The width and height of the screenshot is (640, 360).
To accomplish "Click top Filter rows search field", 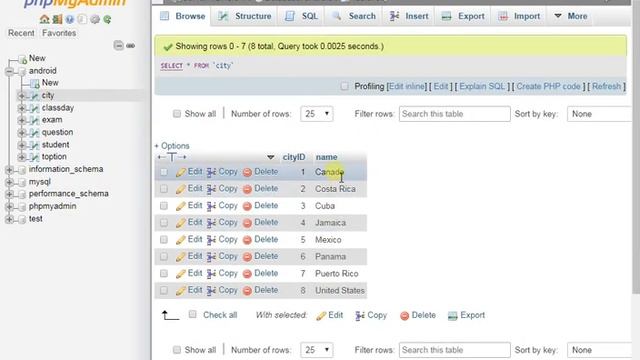I will click(455, 114).
